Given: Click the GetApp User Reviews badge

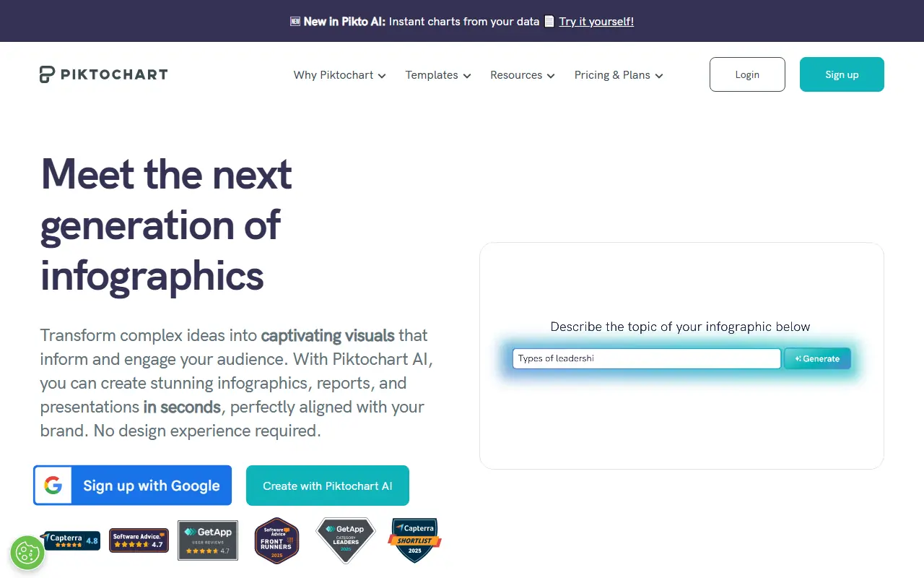Looking at the screenshot, I should [x=207, y=540].
